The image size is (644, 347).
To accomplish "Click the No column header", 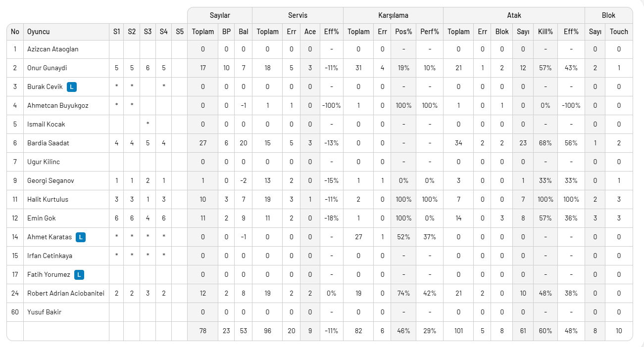I will (x=15, y=32).
